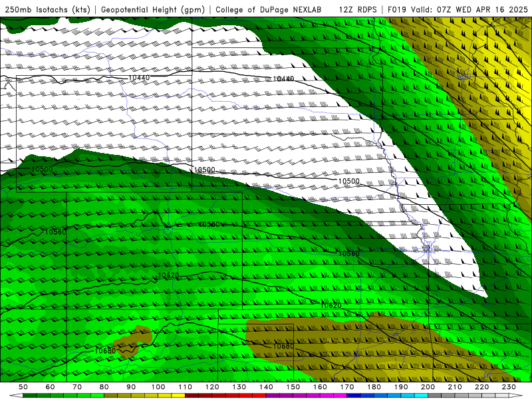Select the 160 label on the colorbar
532x399 pixels.
[x=320, y=387]
